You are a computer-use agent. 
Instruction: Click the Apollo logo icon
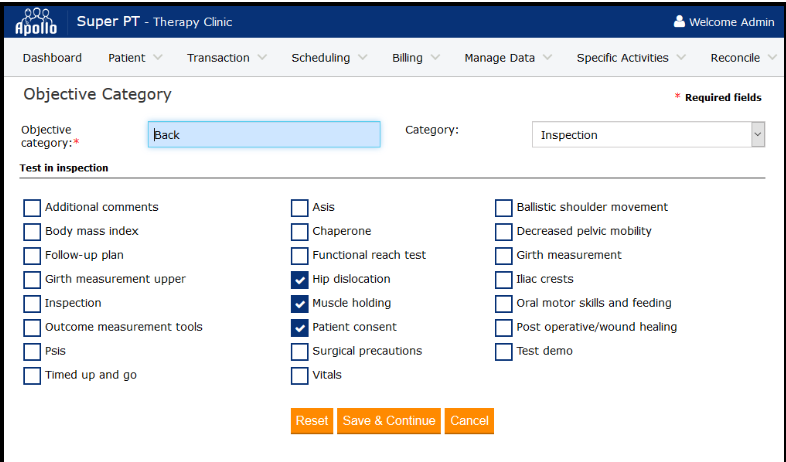[36, 21]
